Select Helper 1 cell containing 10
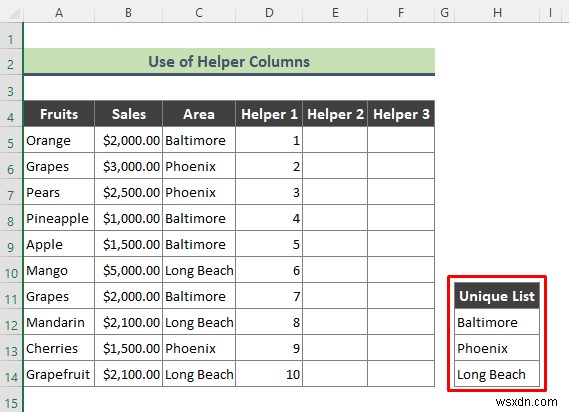569x412 pixels. click(269, 374)
